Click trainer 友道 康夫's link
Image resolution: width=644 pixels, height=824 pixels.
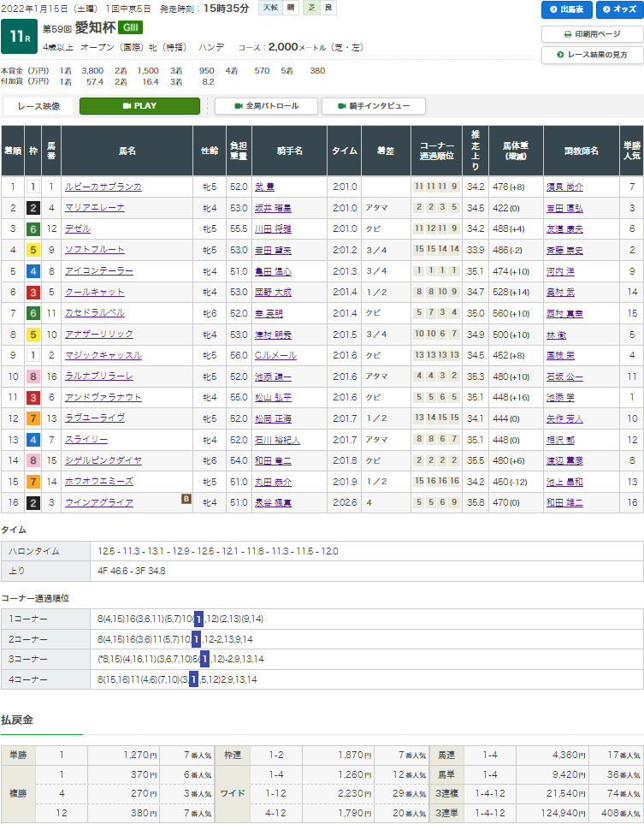click(x=564, y=228)
